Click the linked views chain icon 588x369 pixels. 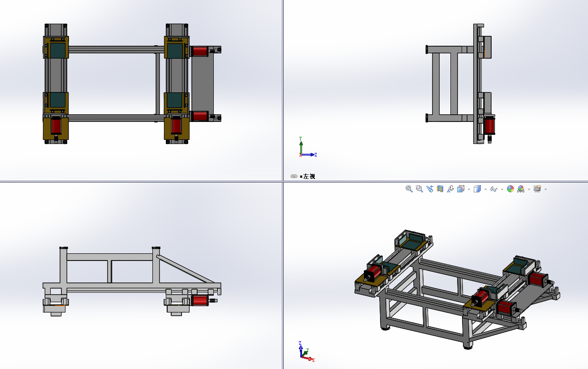[x=294, y=176]
